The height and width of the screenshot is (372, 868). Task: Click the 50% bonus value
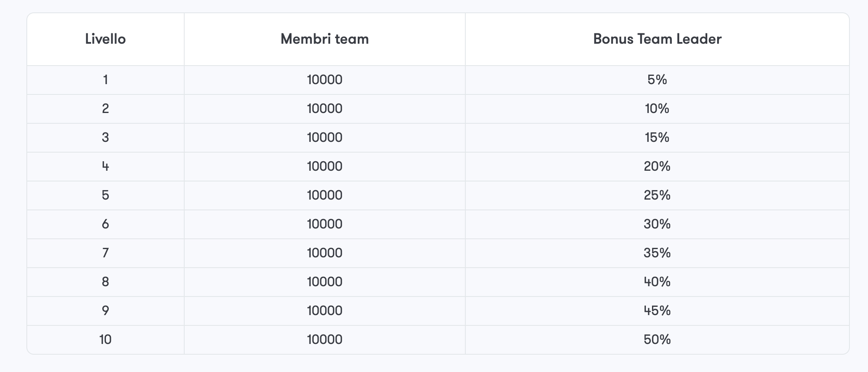tap(657, 339)
